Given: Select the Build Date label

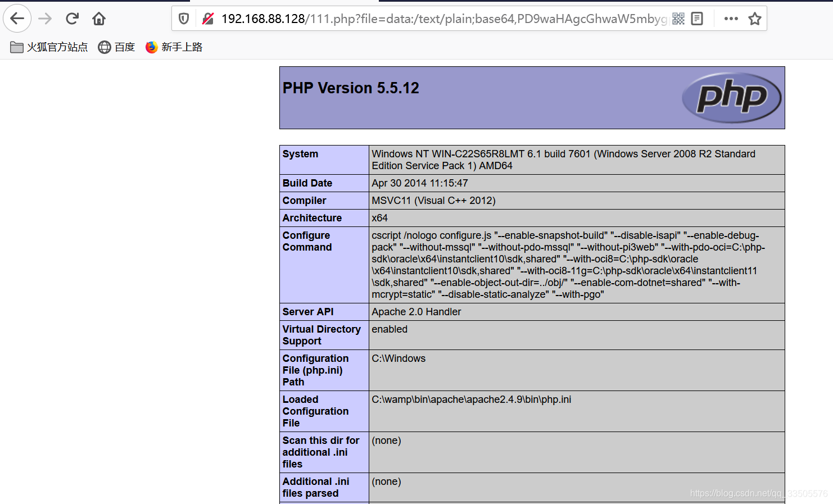Looking at the screenshot, I should (x=307, y=183).
